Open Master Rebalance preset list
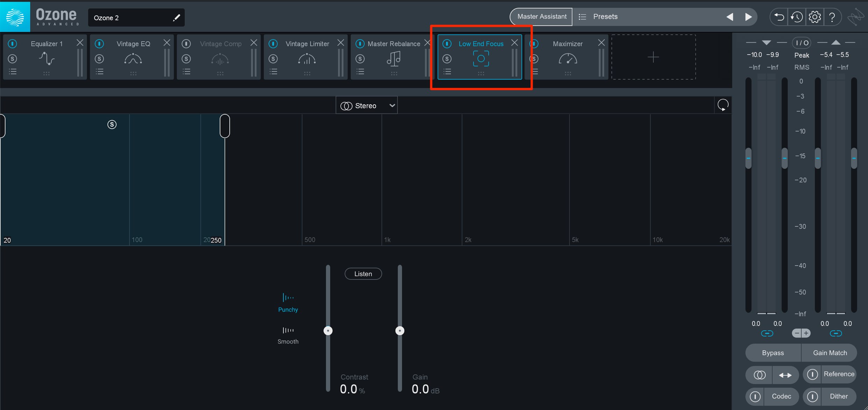Screen dimensions: 868x410 point(360,72)
